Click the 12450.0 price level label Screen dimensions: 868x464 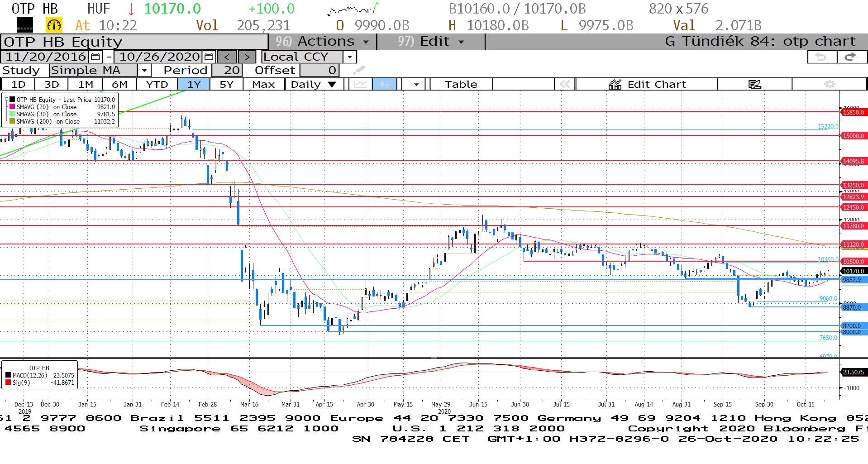click(854, 207)
